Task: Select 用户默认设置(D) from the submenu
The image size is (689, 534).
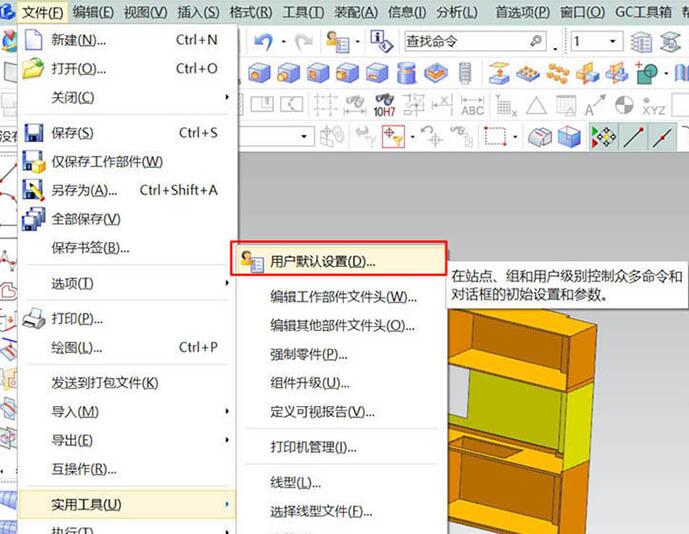Action: (323, 261)
